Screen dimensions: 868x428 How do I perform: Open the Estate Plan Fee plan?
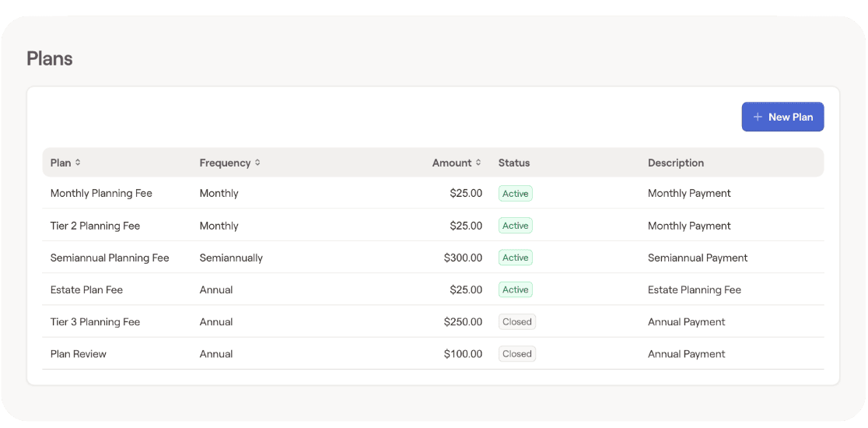point(86,290)
